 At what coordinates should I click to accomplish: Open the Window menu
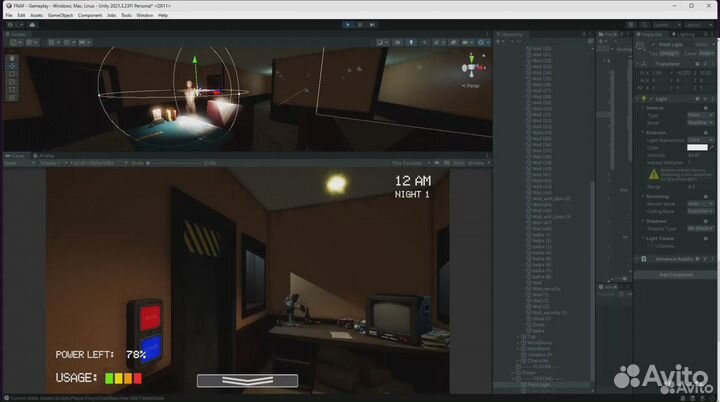tap(145, 15)
